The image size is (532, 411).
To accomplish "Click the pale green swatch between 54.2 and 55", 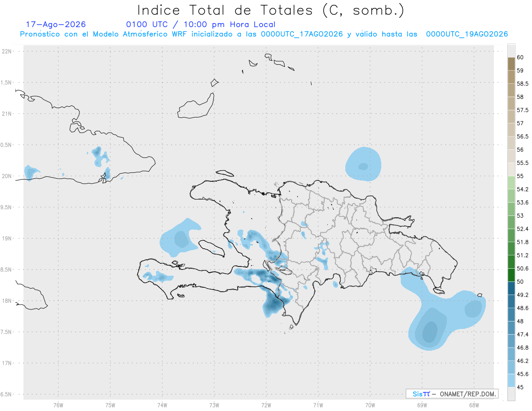I will (x=511, y=183).
